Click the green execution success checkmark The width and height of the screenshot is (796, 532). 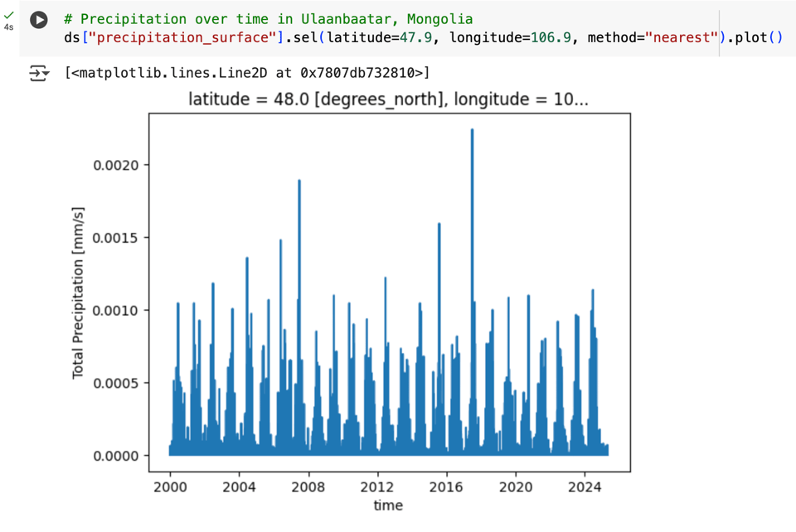coord(9,15)
